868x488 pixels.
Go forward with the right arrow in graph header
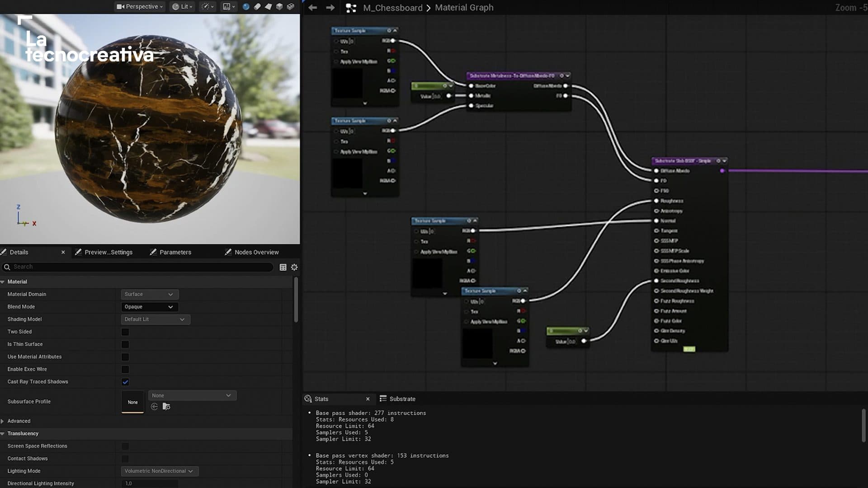click(x=330, y=8)
